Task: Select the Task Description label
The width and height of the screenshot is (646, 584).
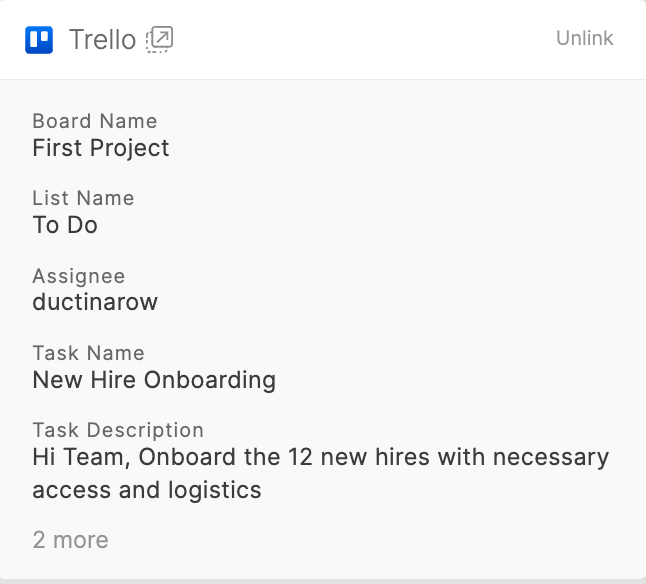Action: pos(118,430)
